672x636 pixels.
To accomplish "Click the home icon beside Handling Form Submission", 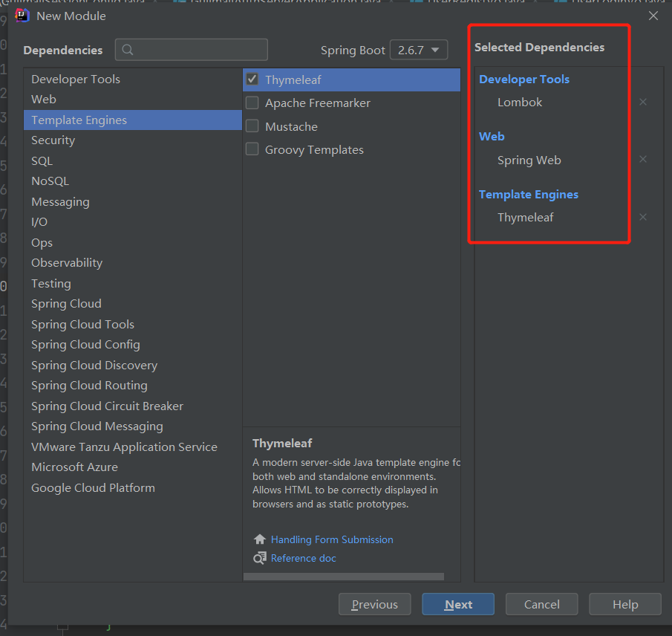I will [x=260, y=539].
